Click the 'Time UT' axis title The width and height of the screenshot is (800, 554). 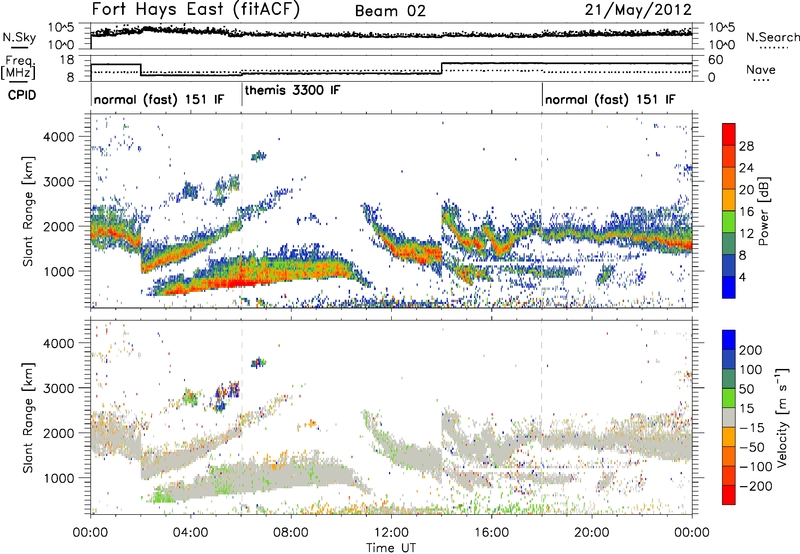391,548
